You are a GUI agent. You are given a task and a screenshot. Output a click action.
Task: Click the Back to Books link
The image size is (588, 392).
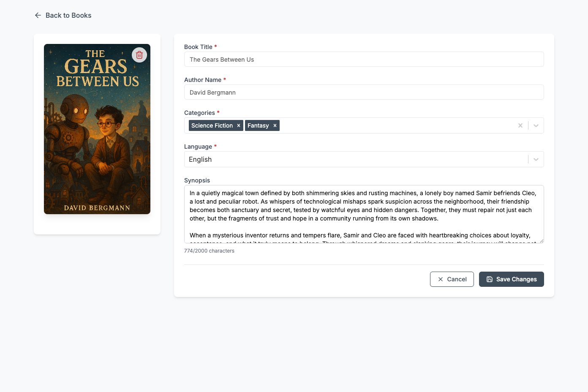pos(63,15)
